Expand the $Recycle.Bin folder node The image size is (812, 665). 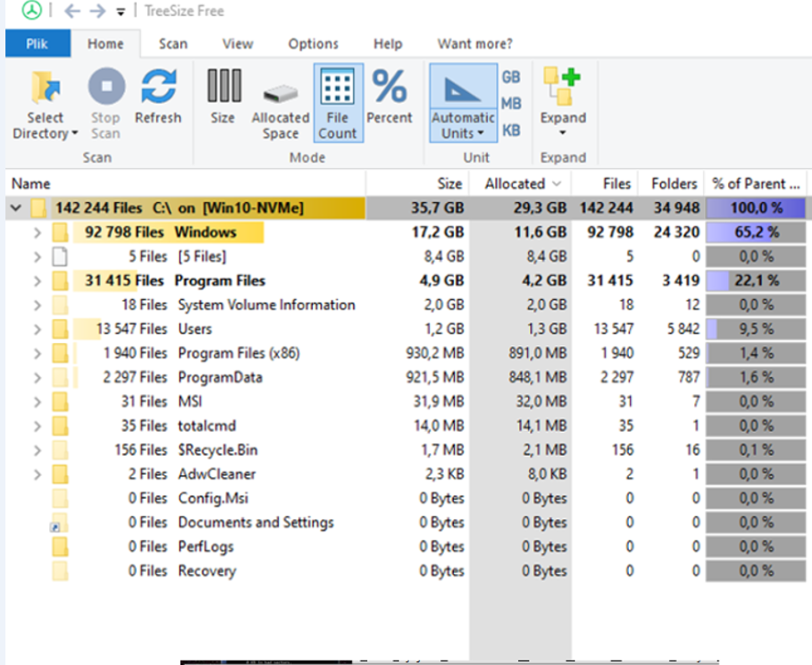coord(38,450)
